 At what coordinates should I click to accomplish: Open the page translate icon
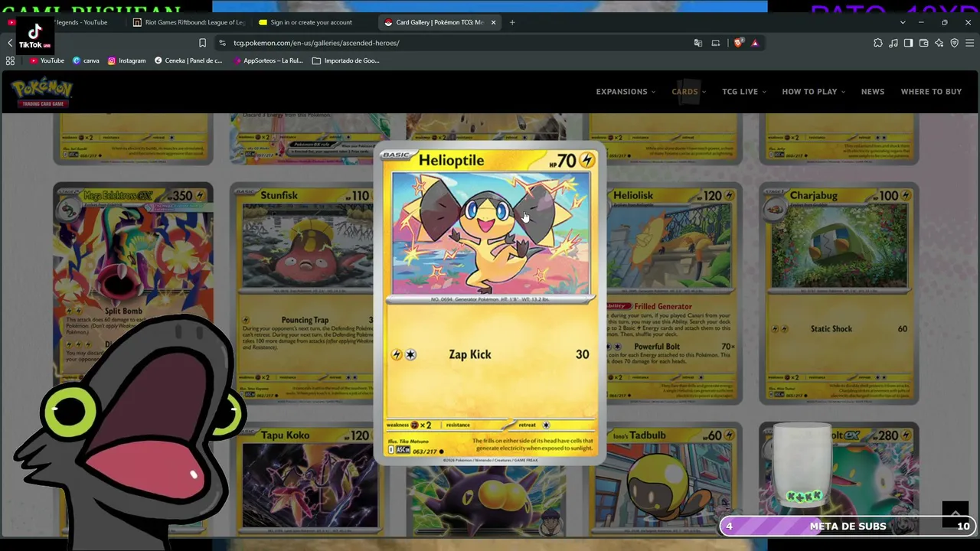pyautogui.click(x=697, y=43)
